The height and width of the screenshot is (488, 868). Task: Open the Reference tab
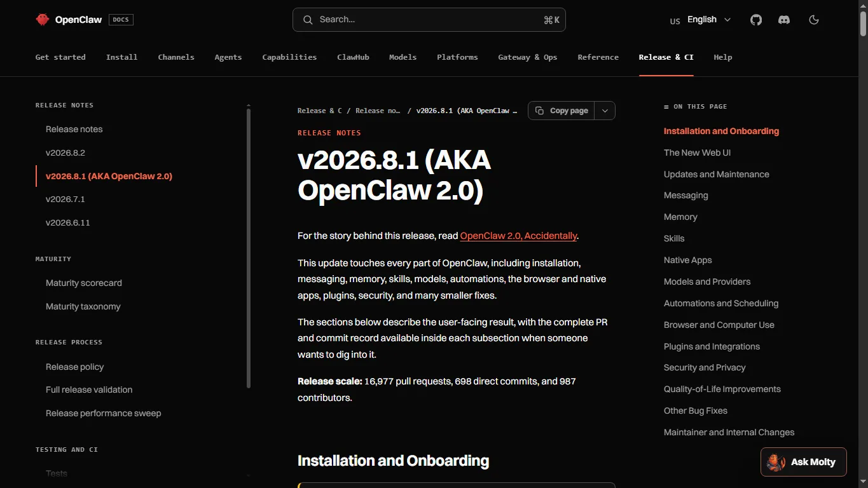tap(598, 57)
